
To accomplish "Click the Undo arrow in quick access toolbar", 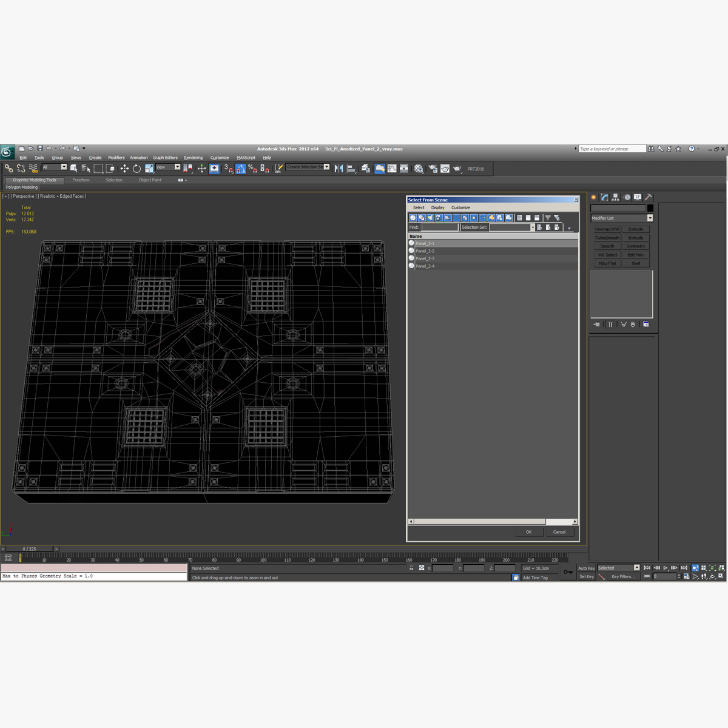I will [49, 148].
